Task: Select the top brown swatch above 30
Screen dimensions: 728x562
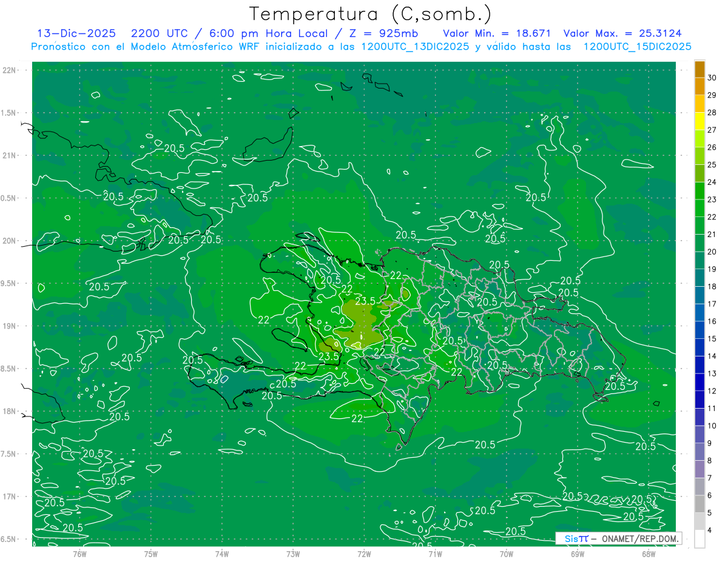Action: (x=699, y=69)
